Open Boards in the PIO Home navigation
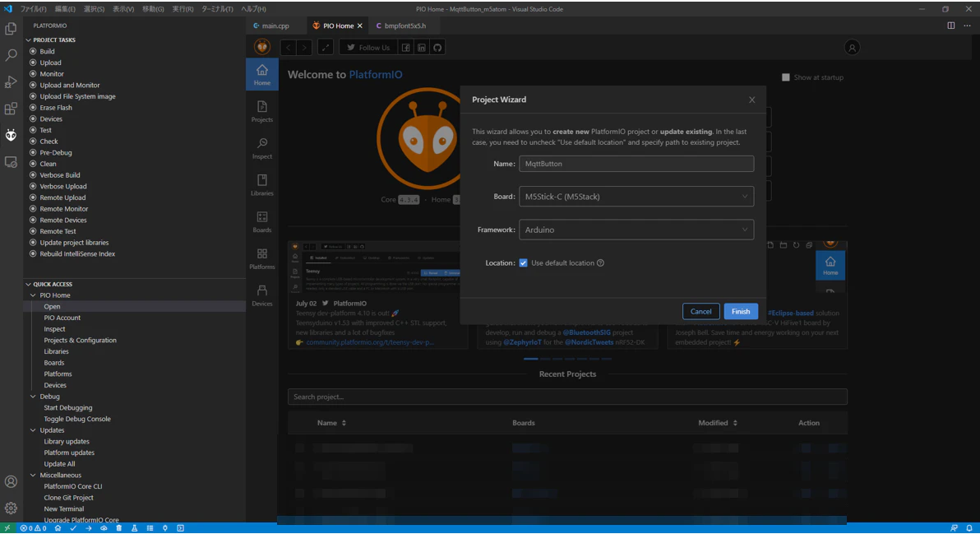 click(x=262, y=222)
